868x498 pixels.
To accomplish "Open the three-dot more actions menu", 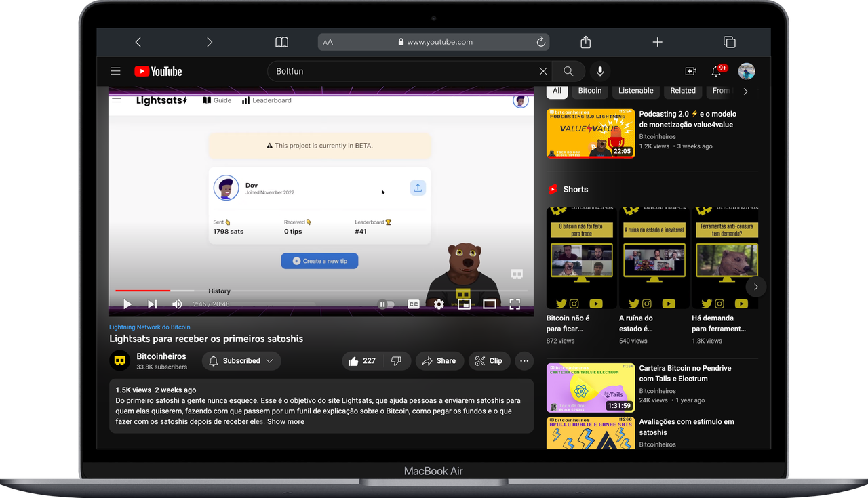I will [524, 361].
